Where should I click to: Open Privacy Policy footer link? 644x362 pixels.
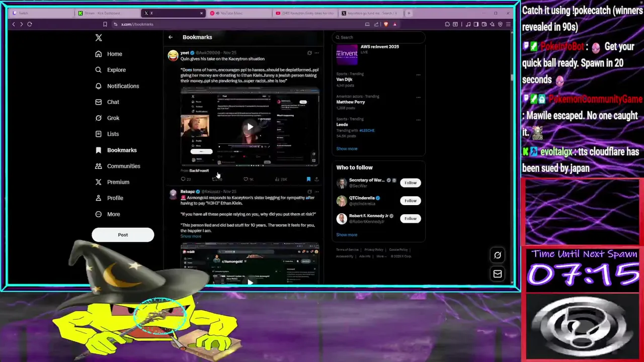pos(373,250)
